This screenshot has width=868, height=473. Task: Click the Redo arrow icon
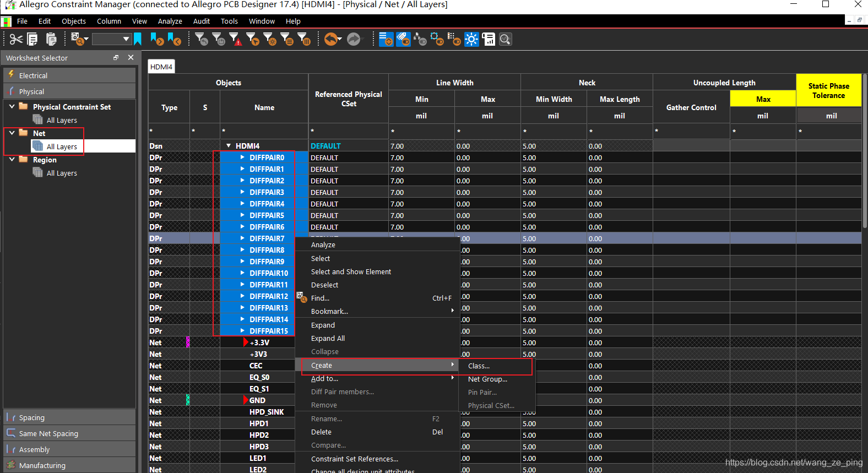(x=354, y=40)
